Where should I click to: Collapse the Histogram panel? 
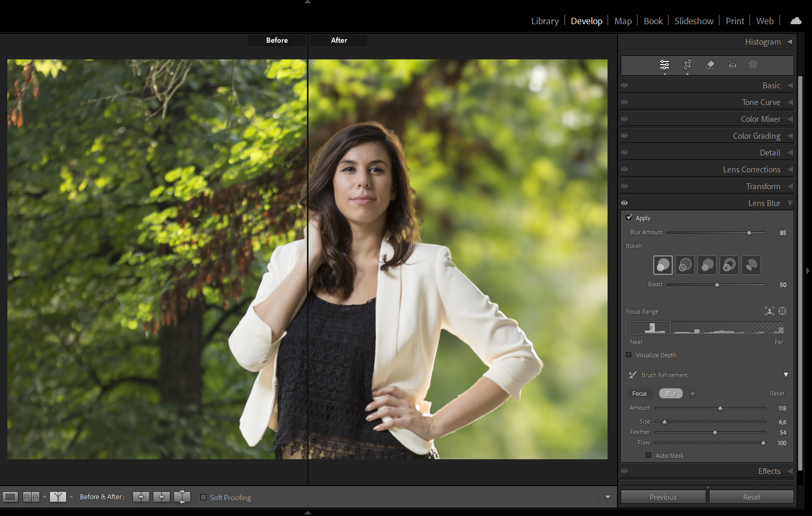pos(790,42)
